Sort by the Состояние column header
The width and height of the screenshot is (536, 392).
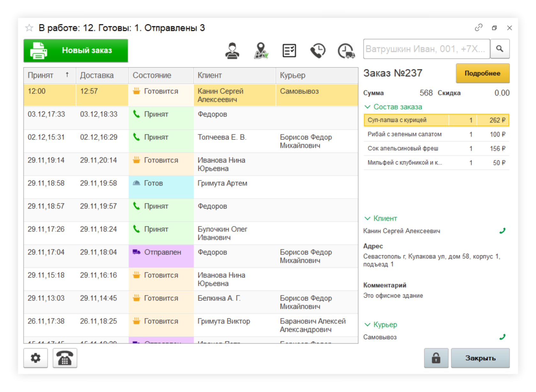pyautogui.click(x=161, y=76)
